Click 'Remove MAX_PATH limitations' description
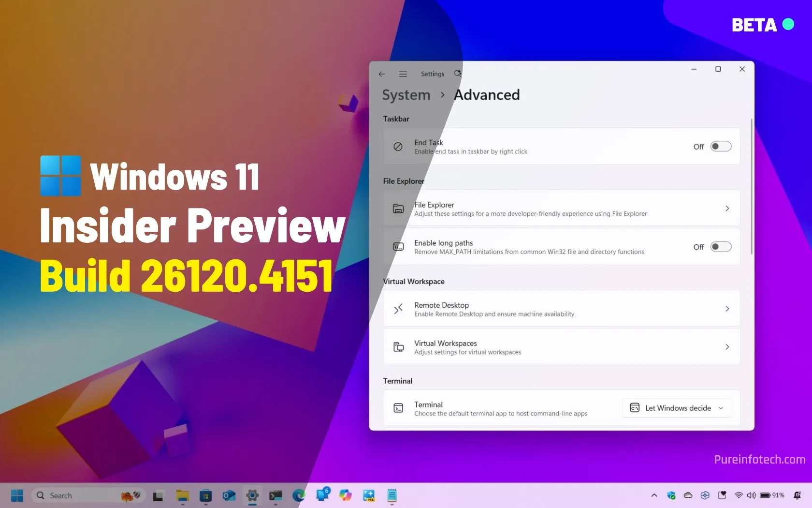This screenshot has height=508, width=812. [x=529, y=252]
